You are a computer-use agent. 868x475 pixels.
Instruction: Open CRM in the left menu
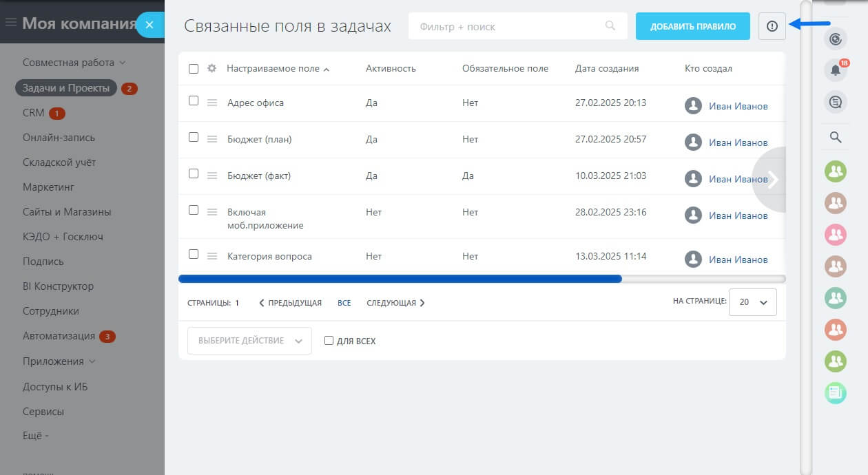(x=33, y=113)
